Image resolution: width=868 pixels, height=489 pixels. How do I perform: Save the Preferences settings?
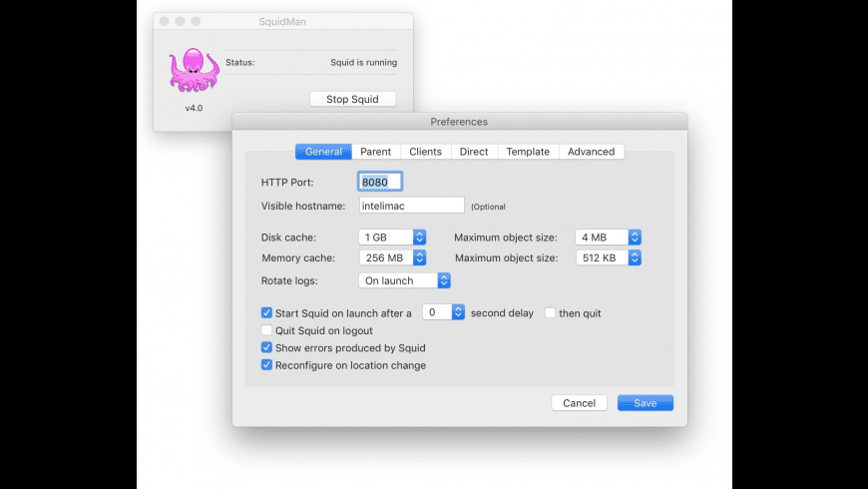click(646, 403)
